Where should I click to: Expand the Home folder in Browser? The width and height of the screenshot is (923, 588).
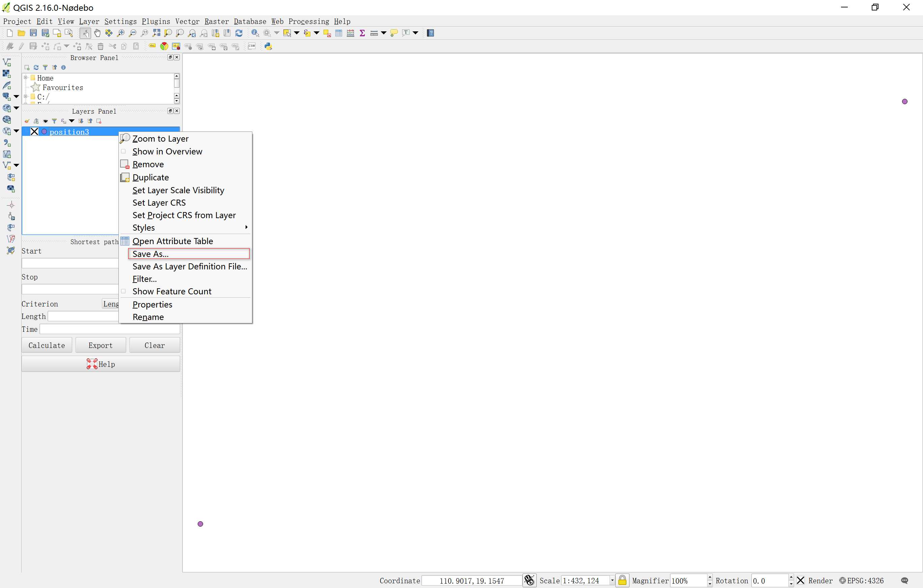tap(26, 78)
